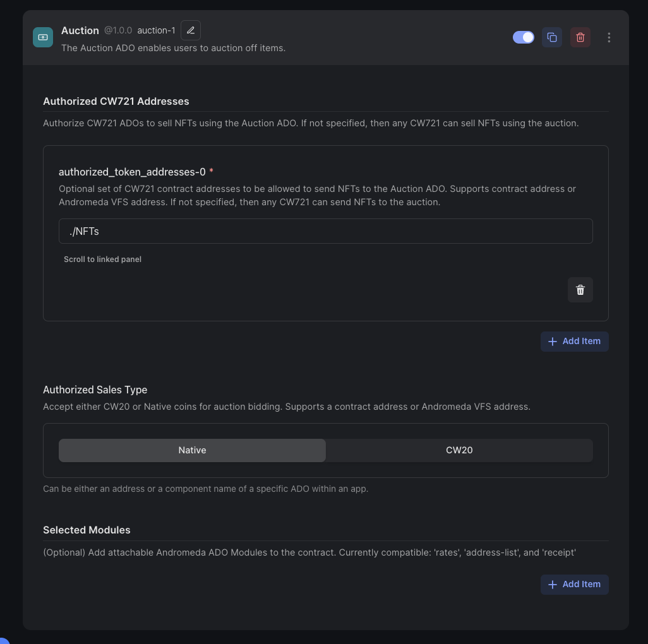Image resolution: width=648 pixels, height=644 pixels.
Task: Select the Native sales type
Action: click(192, 450)
